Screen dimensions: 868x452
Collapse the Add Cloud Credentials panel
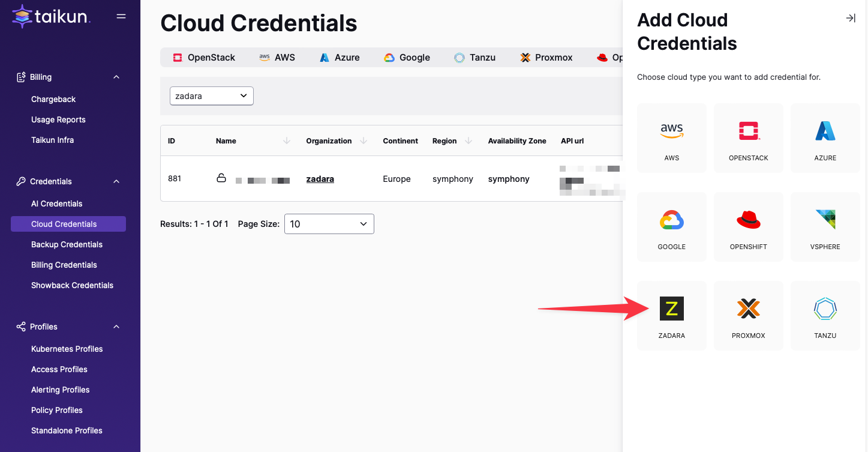850,19
